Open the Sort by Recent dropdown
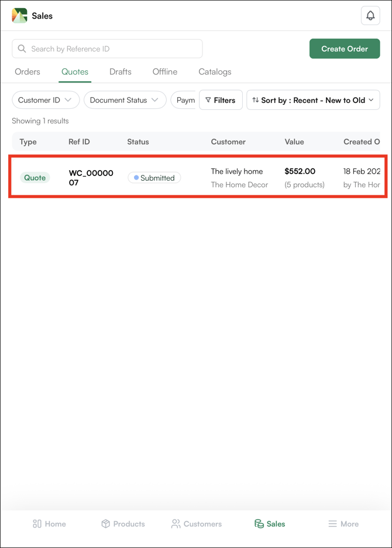392x548 pixels. (313, 100)
